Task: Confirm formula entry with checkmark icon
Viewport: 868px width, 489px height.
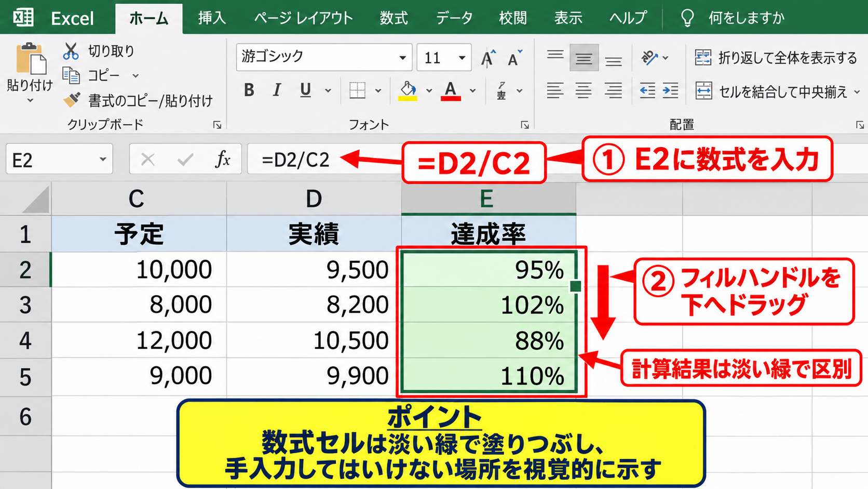Action: coord(185,160)
